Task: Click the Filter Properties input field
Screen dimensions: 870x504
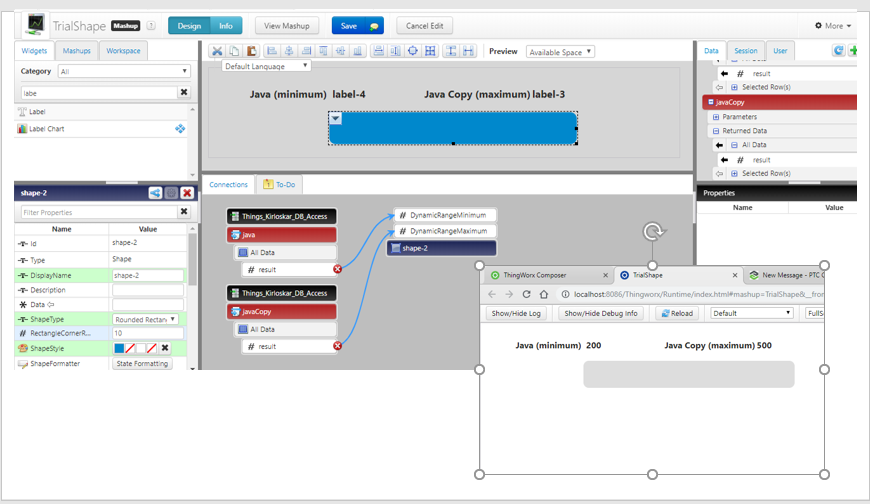Action: [99, 212]
